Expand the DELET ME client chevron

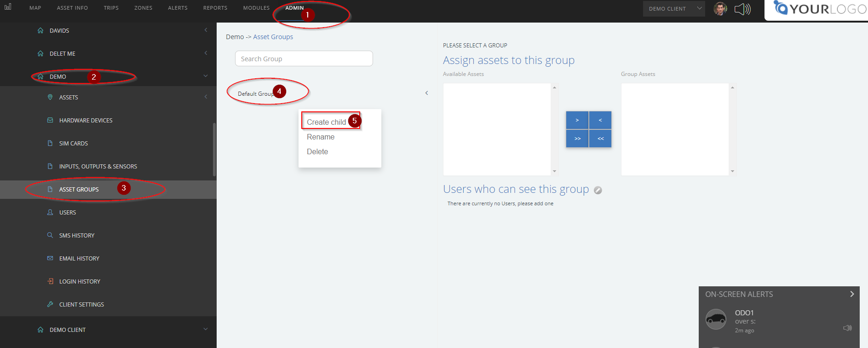coord(206,53)
